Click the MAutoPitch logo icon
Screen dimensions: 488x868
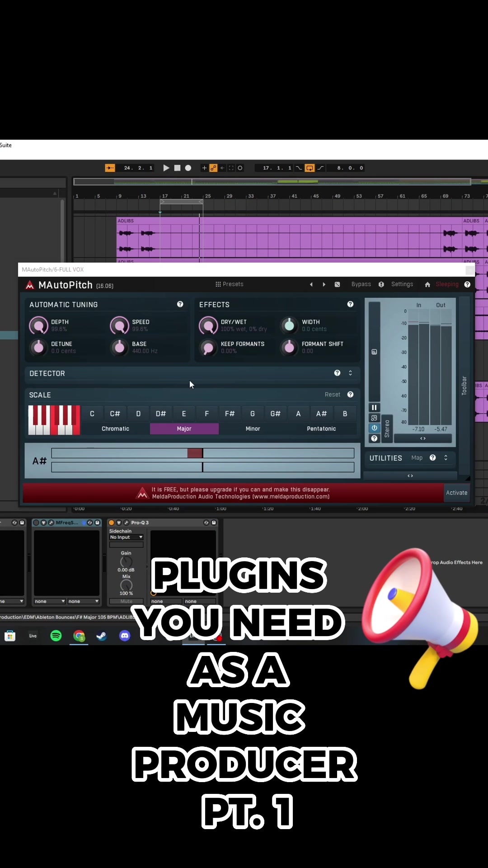coord(30,285)
